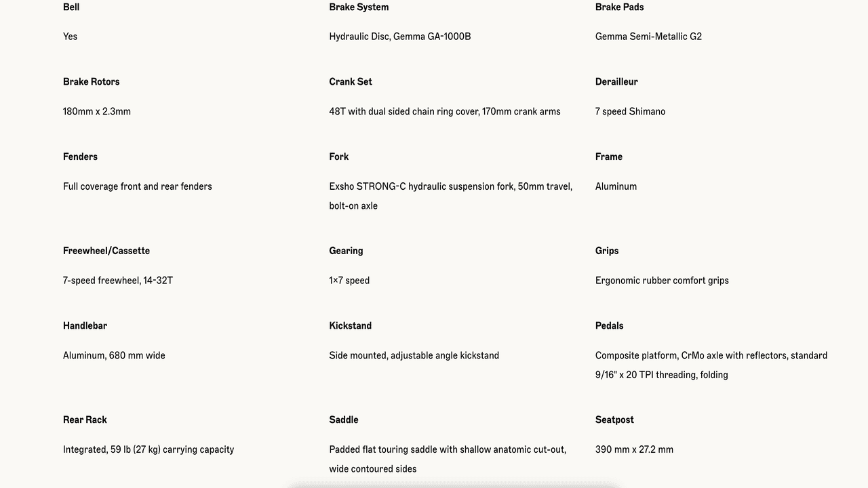Select the Crank Set heading
868x488 pixels.
(x=351, y=82)
